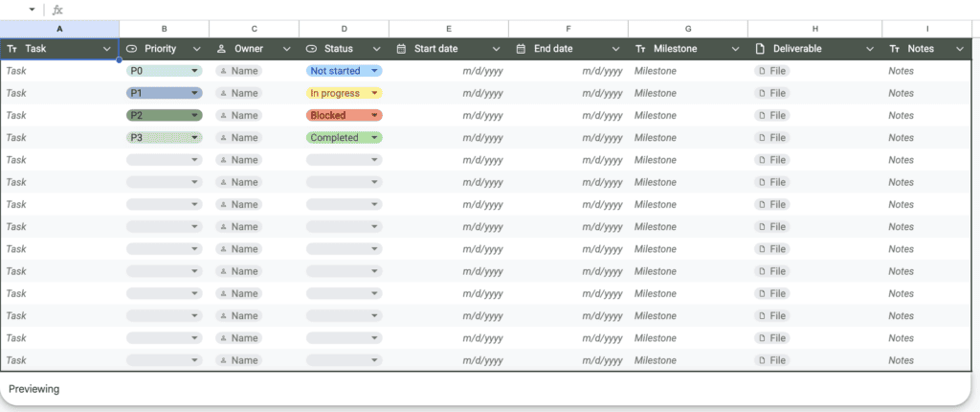Click the selection handle on Task header cell
This screenshot has width=980, height=412.
tap(119, 60)
